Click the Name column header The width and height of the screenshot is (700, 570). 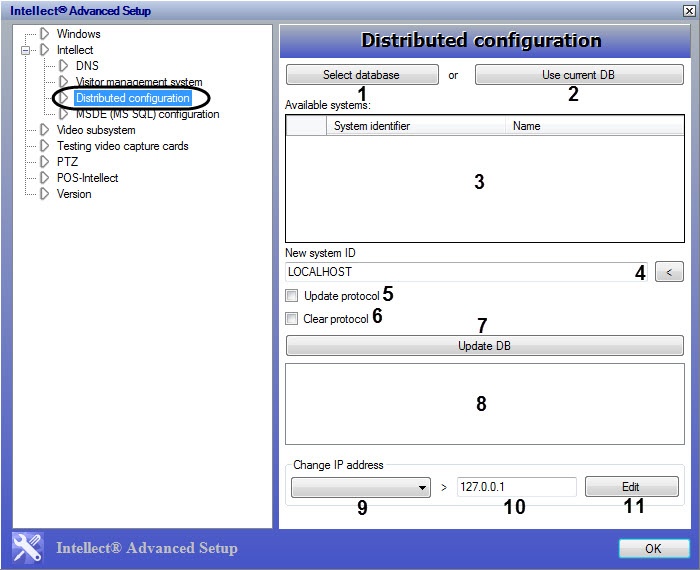coord(595,126)
